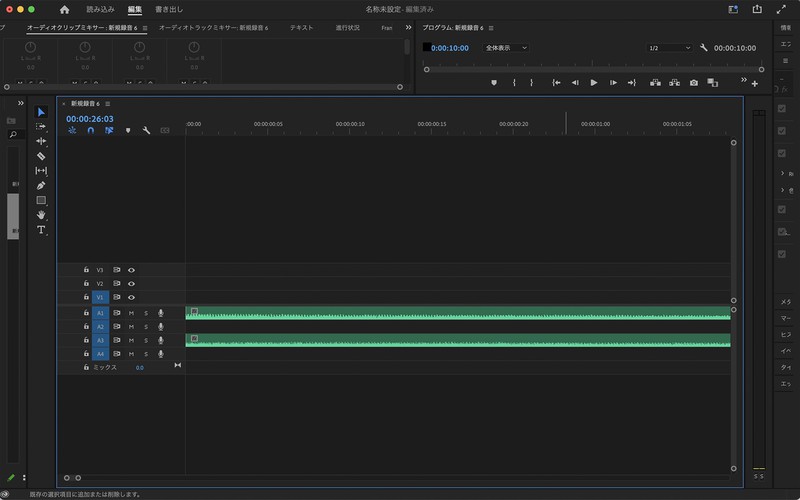Open the 全体表示 zoom level dropdown
800x500 pixels.
point(506,47)
